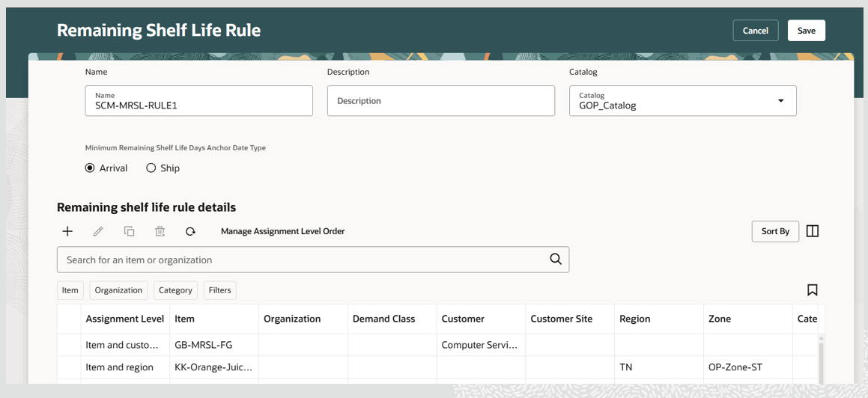Open the columns layout icon
Viewport: 868px width, 398px height.
[812, 231]
